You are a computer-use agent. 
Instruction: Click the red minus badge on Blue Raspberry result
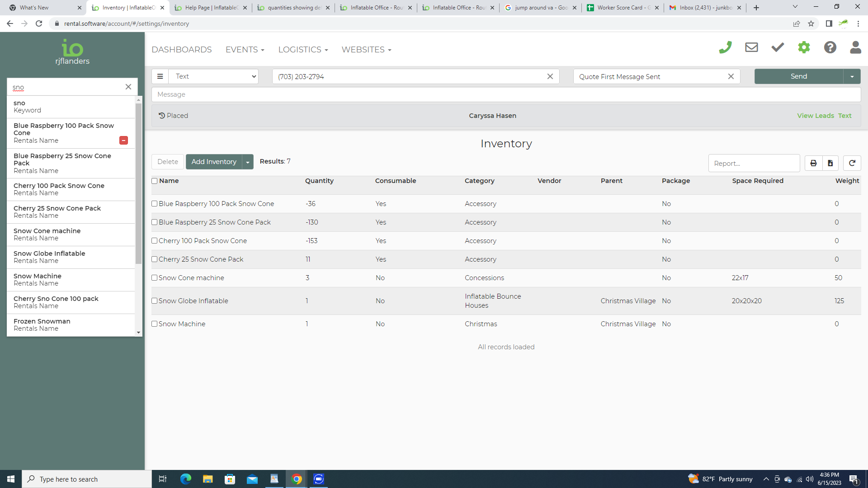pos(123,141)
